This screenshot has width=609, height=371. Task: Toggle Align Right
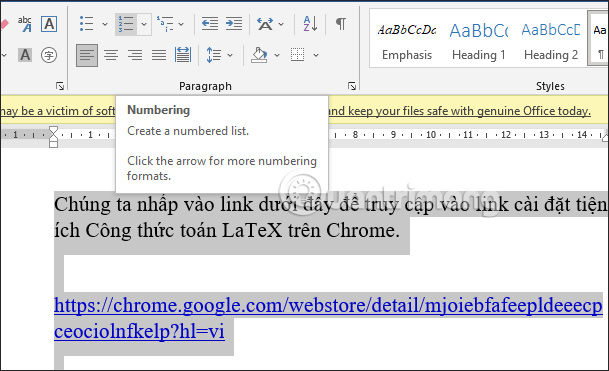[135, 55]
